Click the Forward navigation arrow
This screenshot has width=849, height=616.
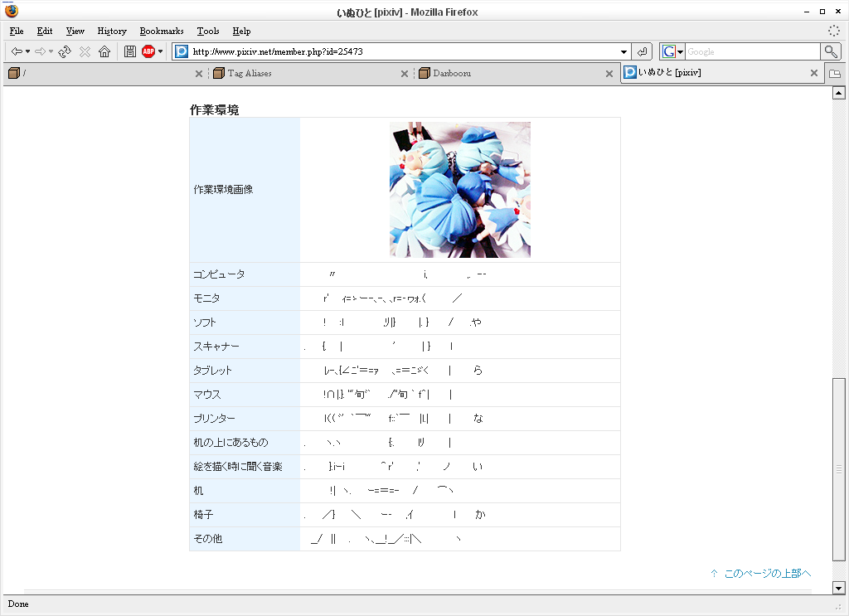tap(40, 51)
